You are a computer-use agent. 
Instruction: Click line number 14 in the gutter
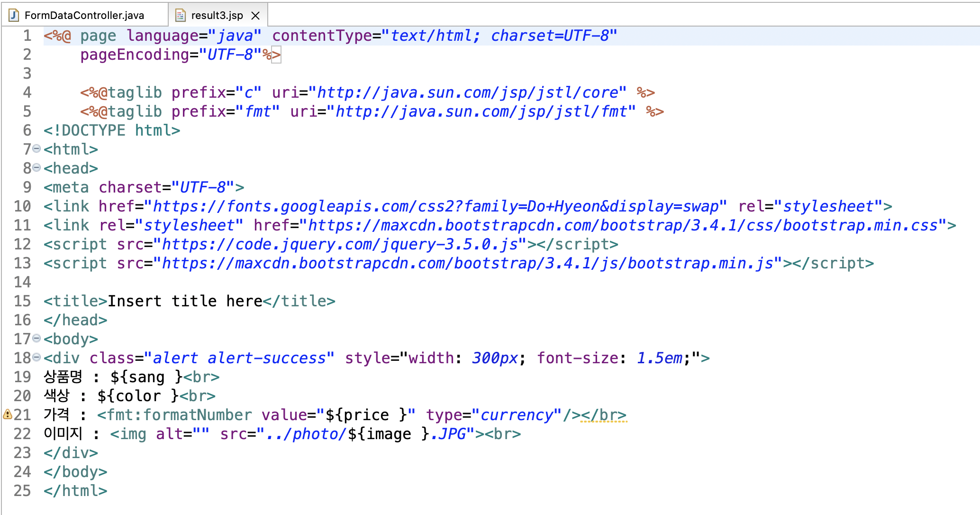tap(22, 282)
